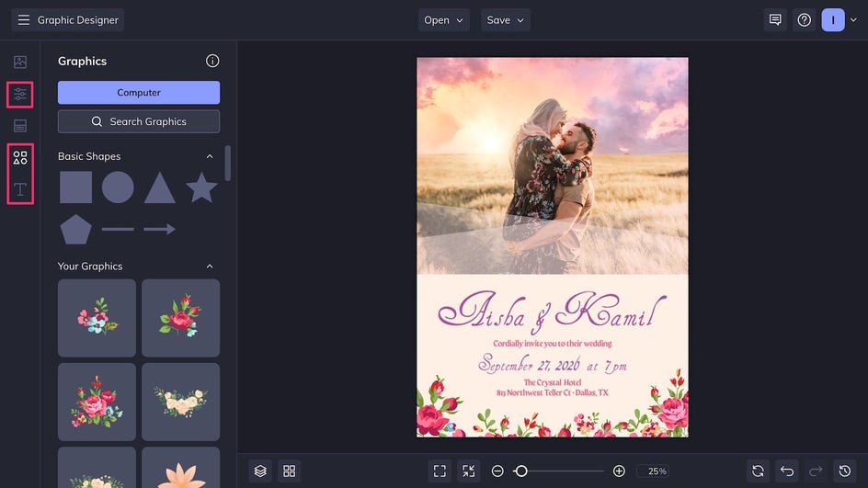Open the Customize sliders sidebar tab
The width and height of the screenshot is (868, 488).
20,95
